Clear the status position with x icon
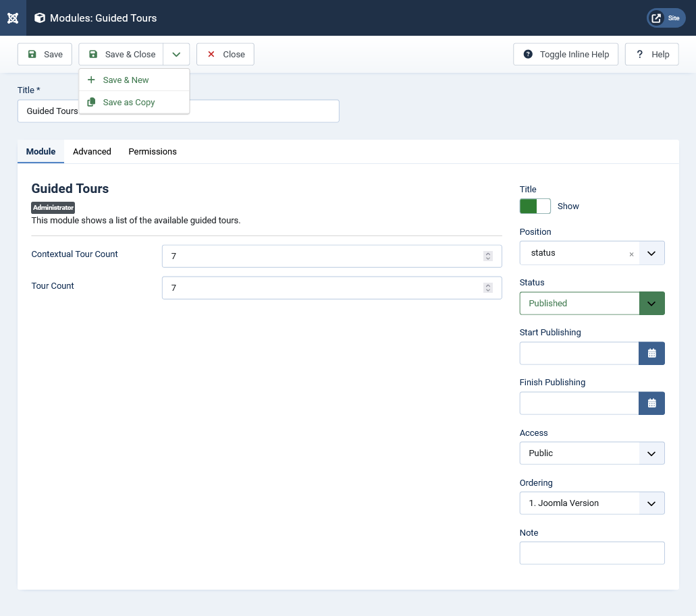The image size is (696, 616). click(x=631, y=254)
